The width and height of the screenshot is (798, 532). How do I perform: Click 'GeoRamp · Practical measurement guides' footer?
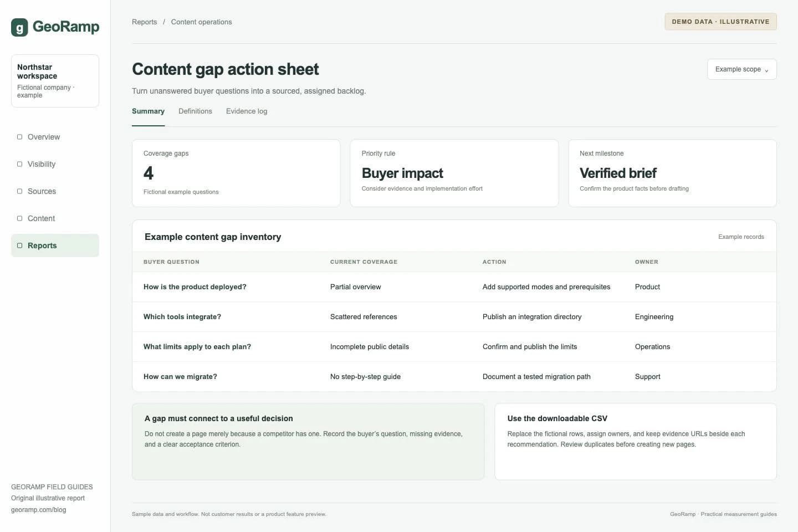click(723, 514)
